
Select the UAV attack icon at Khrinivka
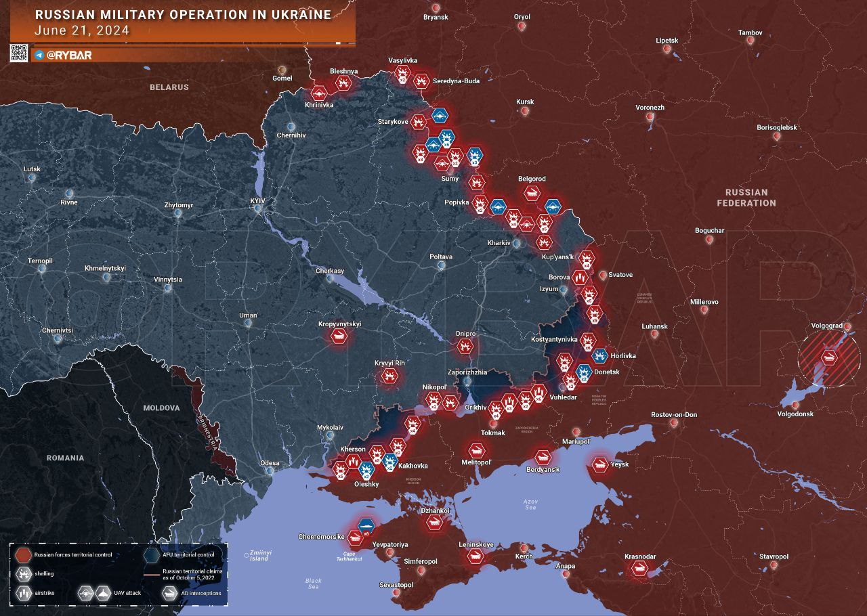[x=320, y=93]
